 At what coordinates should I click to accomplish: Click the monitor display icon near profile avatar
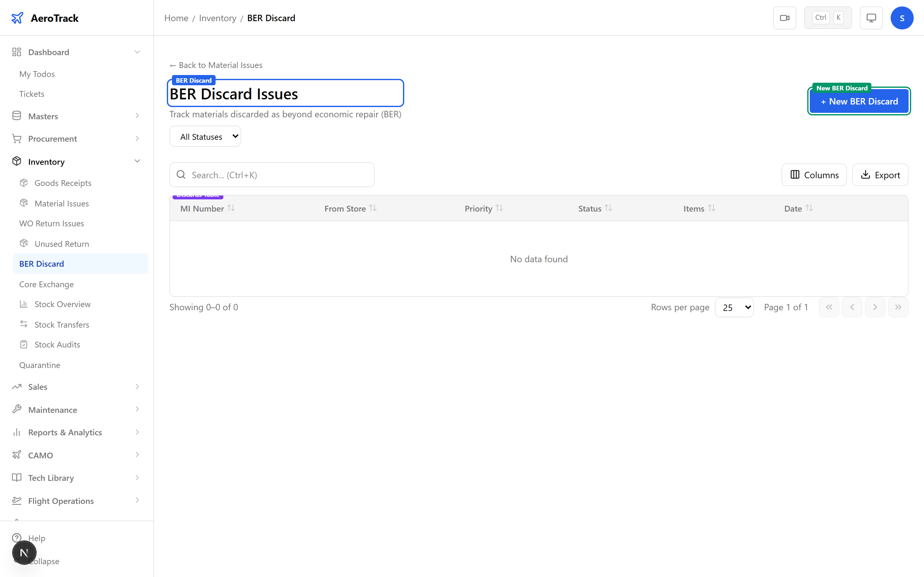pos(871,18)
